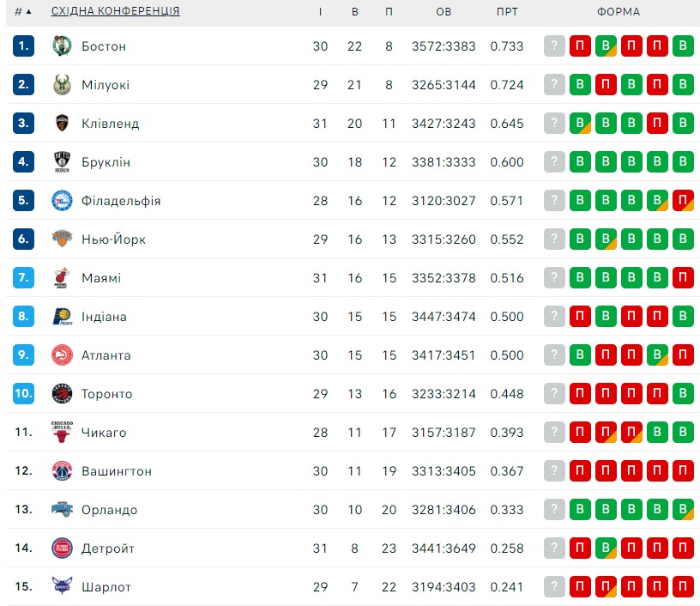Image resolution: width=700 pixels, height=606 pixels.
Task: Open the Нью-Йорк team page
Action: coord(114,239)
